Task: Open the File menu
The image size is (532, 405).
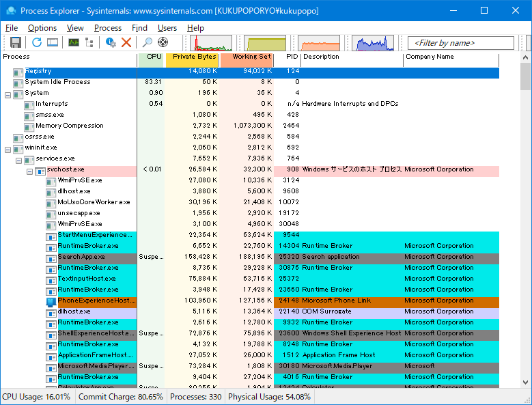Action: coord(12,28)
